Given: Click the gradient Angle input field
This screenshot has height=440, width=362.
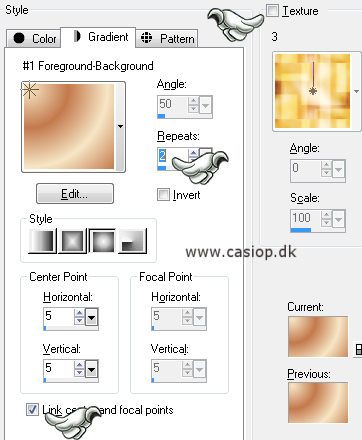Looking at the screenshot, I should coord(173,105).
